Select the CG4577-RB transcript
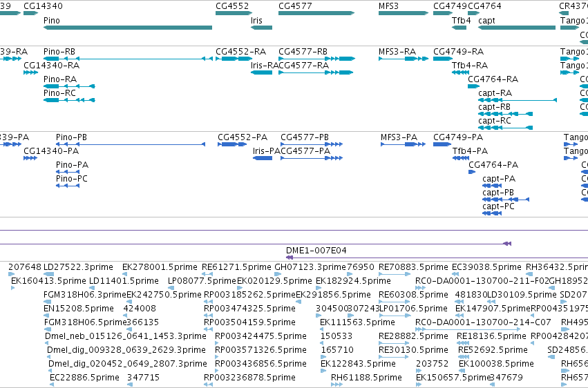This screenshot has width=588, height=388. tap(317, 59)
